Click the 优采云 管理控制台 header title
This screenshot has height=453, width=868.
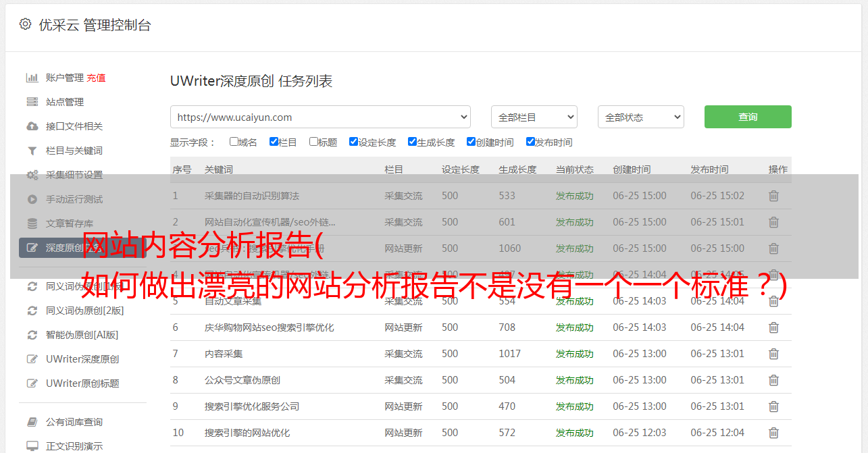[x=95, y=25]
